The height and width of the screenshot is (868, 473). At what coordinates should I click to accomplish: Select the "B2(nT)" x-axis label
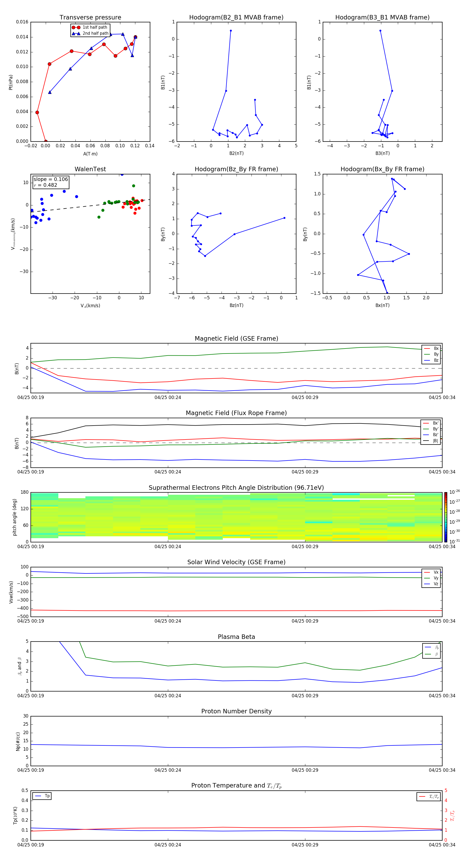(x=236, y=153)
